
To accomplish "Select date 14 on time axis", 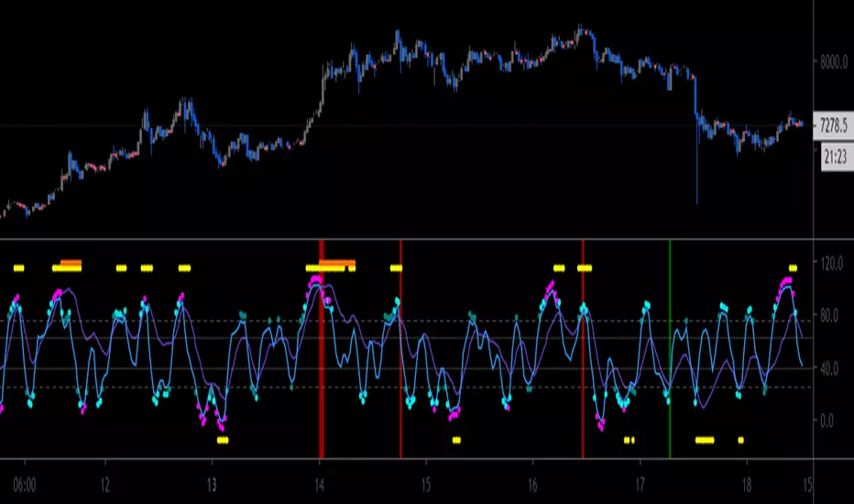I will (x=319, y=485).
